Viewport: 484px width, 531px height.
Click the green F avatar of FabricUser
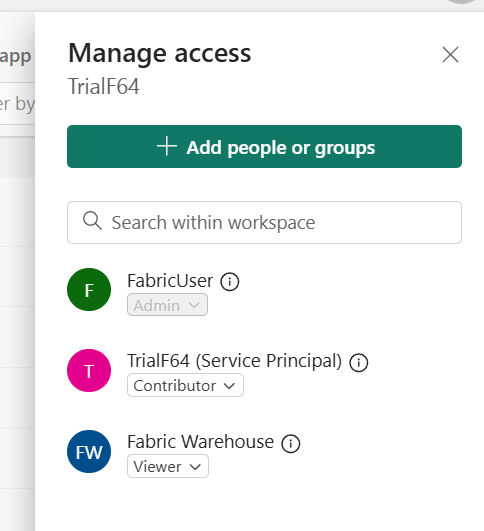tap(89, 290)
